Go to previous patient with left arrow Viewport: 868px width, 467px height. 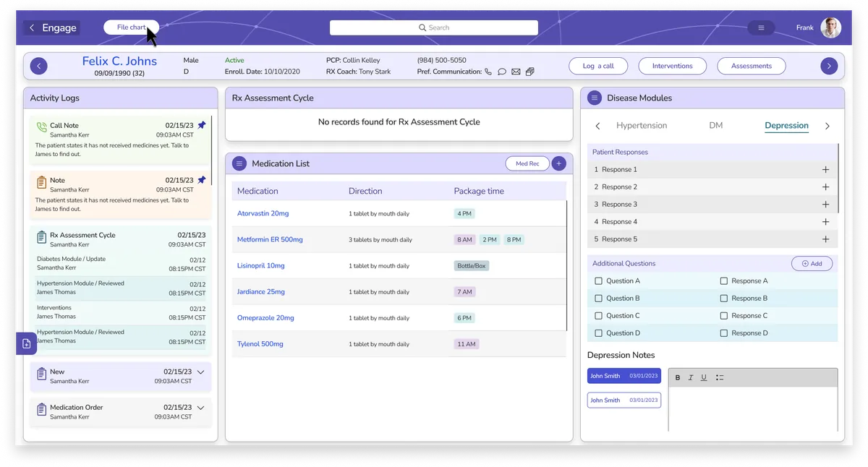39,66
